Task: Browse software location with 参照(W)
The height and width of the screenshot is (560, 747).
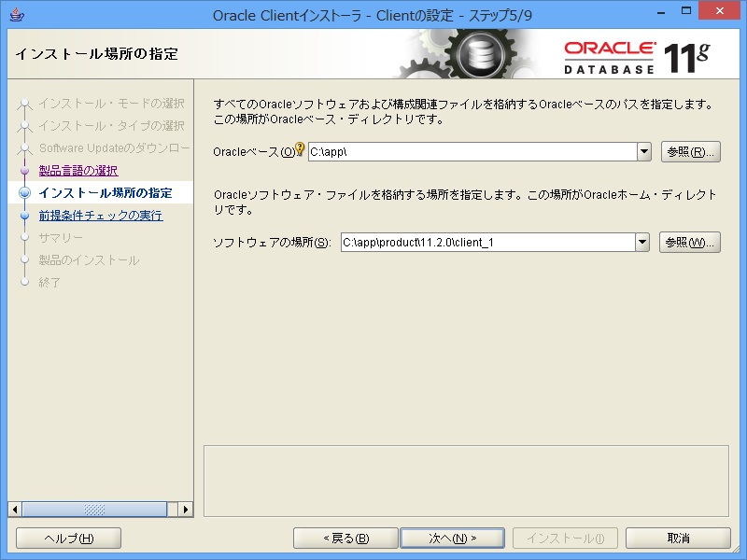Action: coord(689,243)
